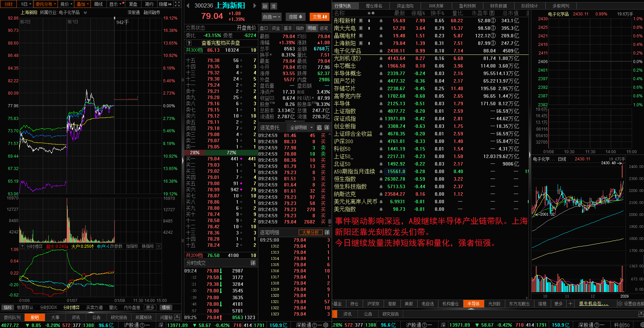Click alert bell for 彤程新材 row
Screen dimensions: 644x328
pos(381,21)
